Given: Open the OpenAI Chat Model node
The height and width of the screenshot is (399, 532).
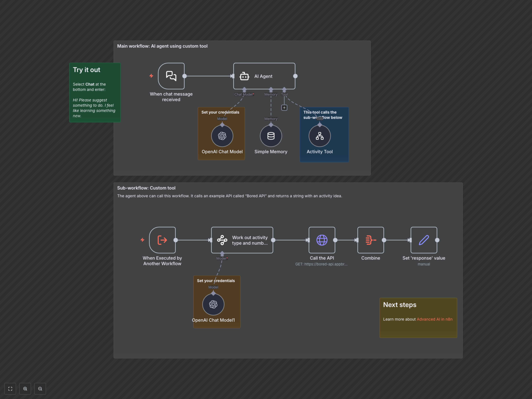Looking at the screenshot, I should [x=222, y=136].
